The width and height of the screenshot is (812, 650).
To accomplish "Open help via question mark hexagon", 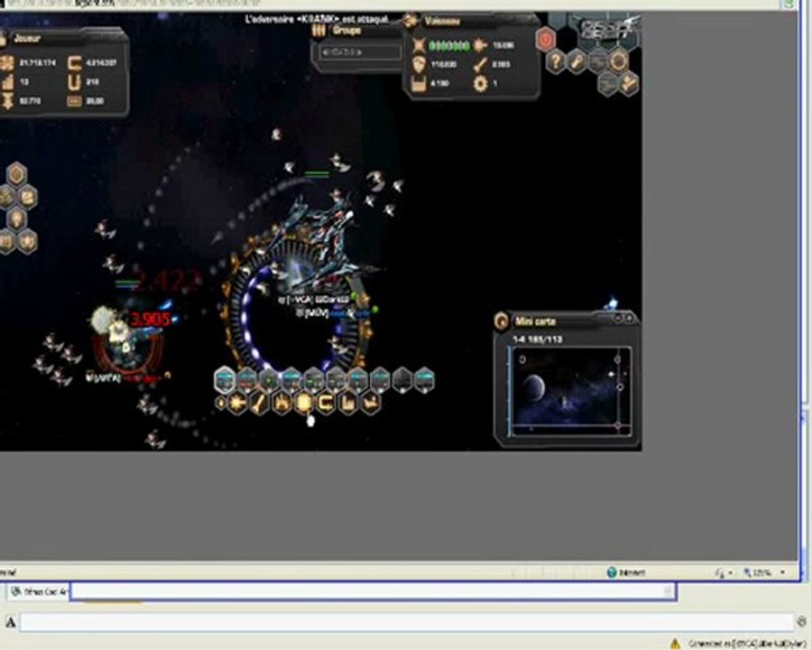I will (556, 62).
